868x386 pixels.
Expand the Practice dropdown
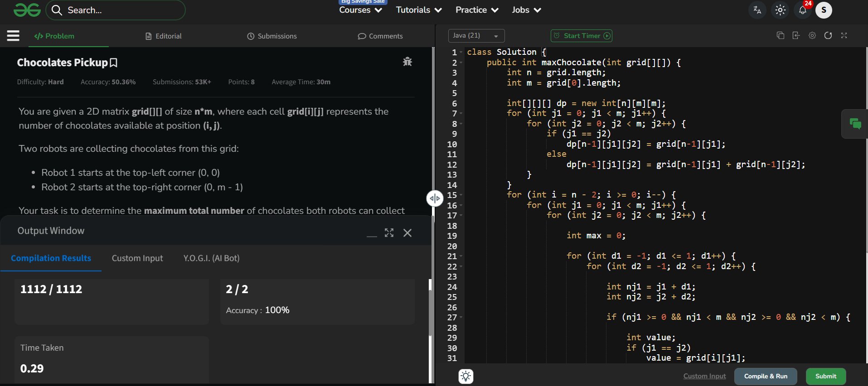(476, 10)
